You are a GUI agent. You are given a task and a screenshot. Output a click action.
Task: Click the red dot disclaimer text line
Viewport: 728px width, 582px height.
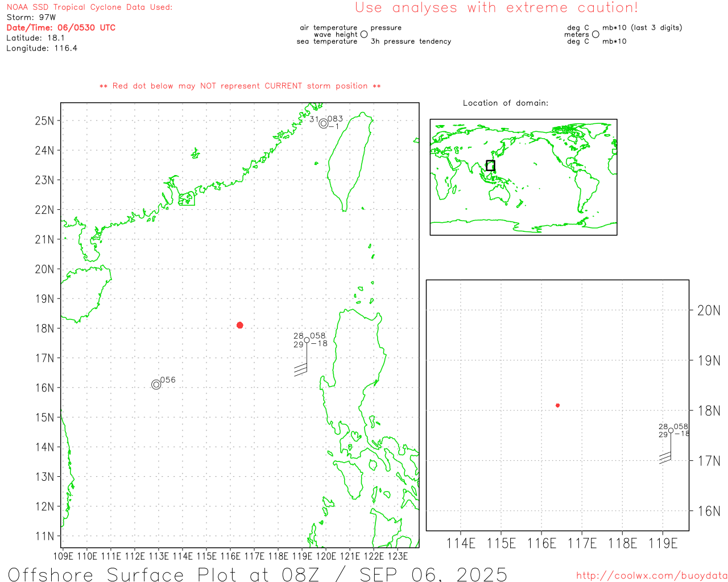pos(240,86)
